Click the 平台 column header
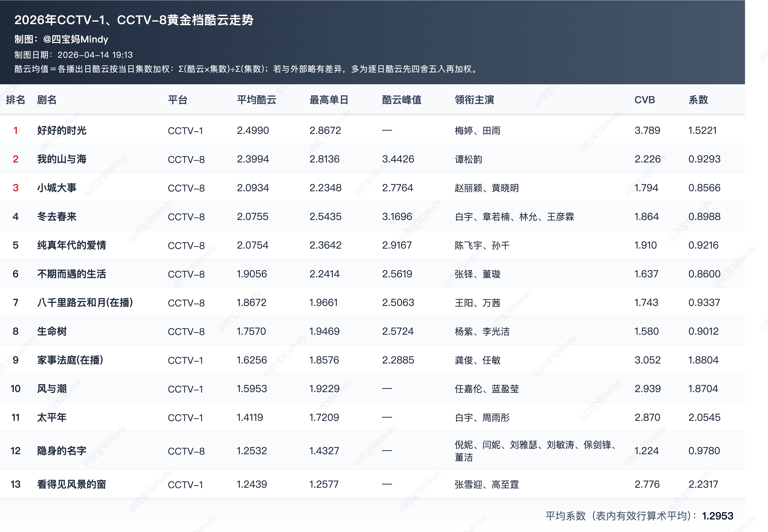The height and width of the screenshot is (532, 768). 177,100
